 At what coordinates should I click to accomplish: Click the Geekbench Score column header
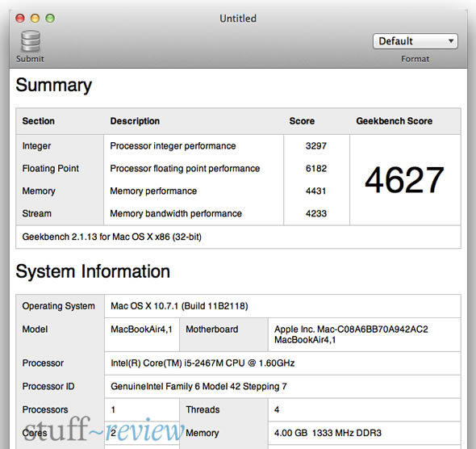point(394,121)
